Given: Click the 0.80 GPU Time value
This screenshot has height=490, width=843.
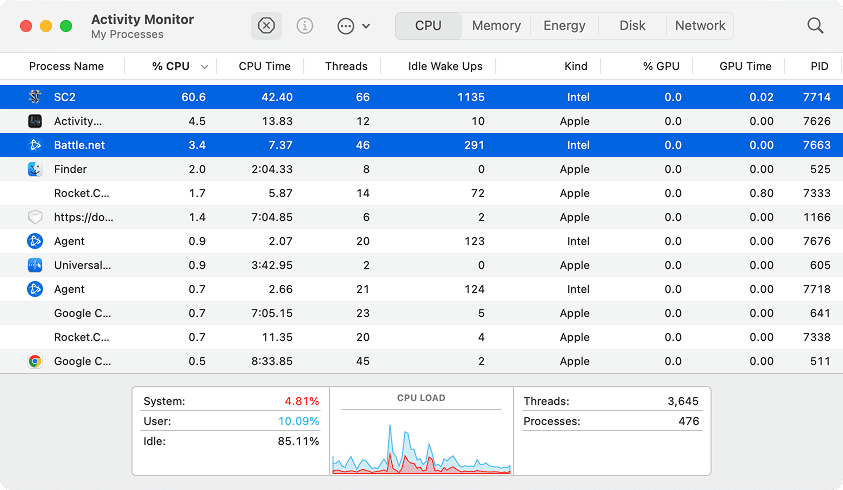Looking at the screenshot, I should coord(761,193).
